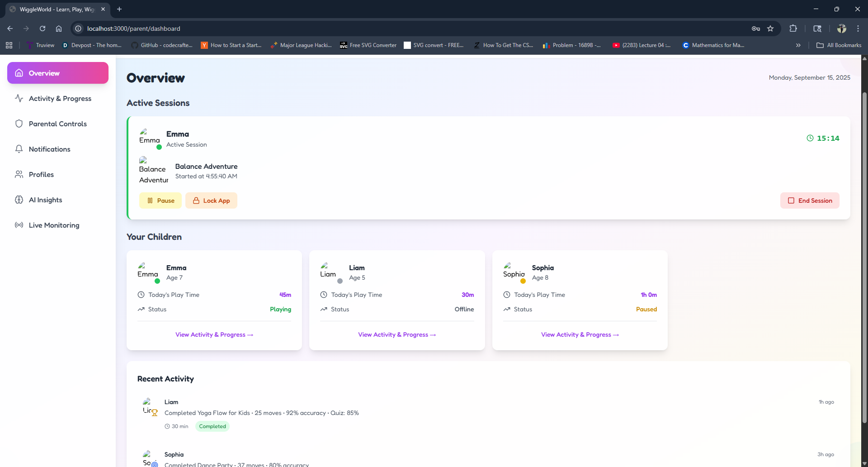The width and height of the screenshot is (868, 467).
Task: Click the browser back arrow
Action: (10, 29)
